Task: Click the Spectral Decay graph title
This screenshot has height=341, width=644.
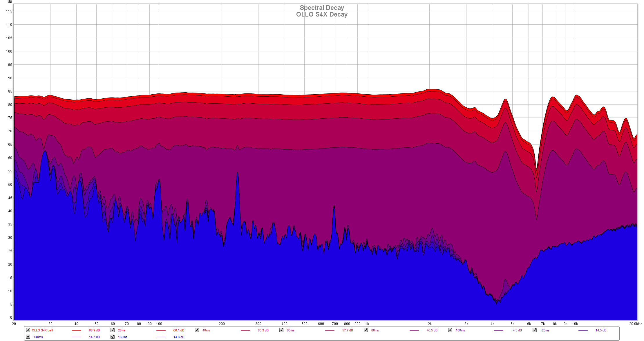Action: coord(322,8)
